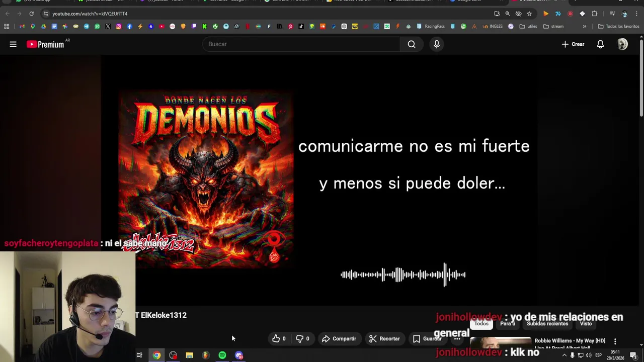The height and width of the screenshot is (362, 644).
Task: Open media controls in Chrome toolbar
Action: tap(612, 14)
